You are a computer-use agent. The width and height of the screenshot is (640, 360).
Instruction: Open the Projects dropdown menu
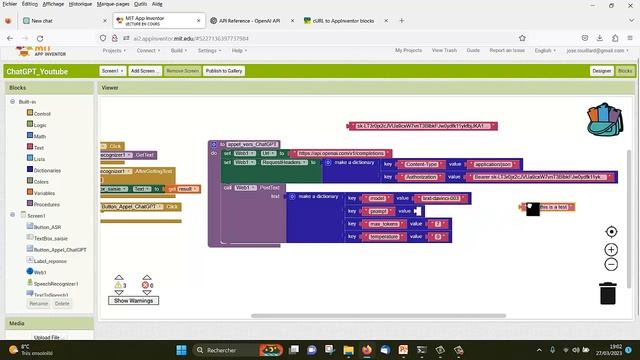tap(114, 51)
